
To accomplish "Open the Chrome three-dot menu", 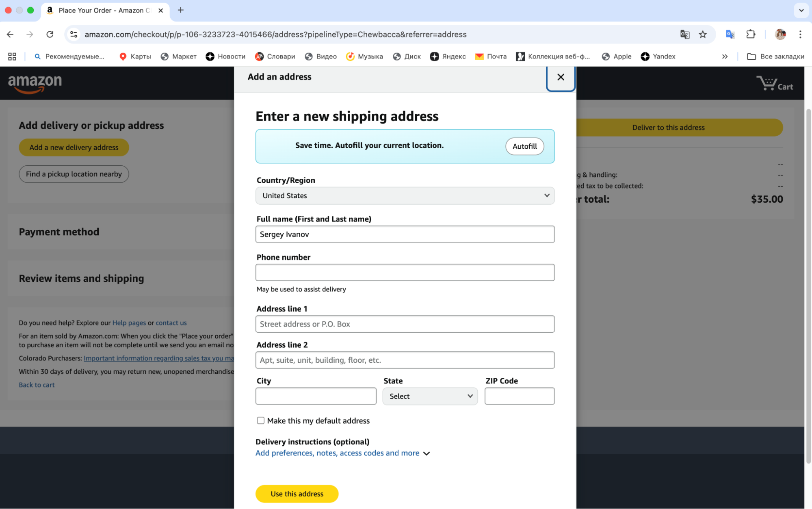I will (x=800, y=35).
